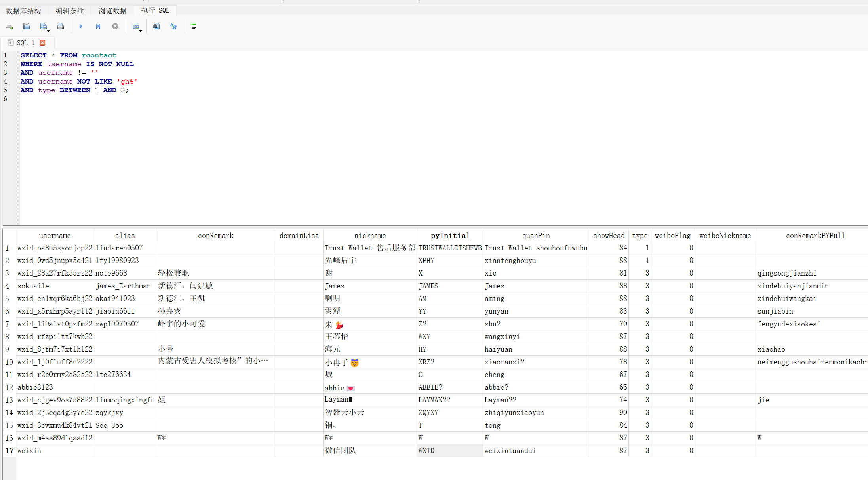This screenshot has width=868, height=480.
Task: Execute the current line icon
Action: tap(98, 27)
